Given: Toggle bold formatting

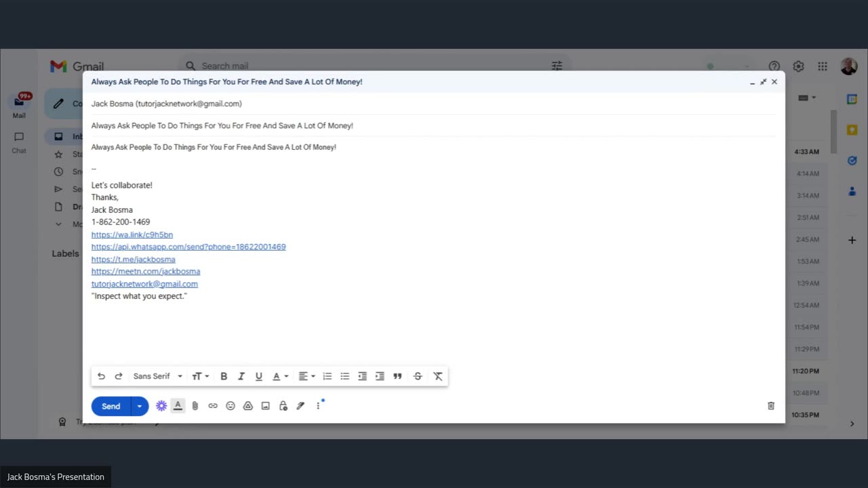Looking at the screenshot, I should 224,376.
